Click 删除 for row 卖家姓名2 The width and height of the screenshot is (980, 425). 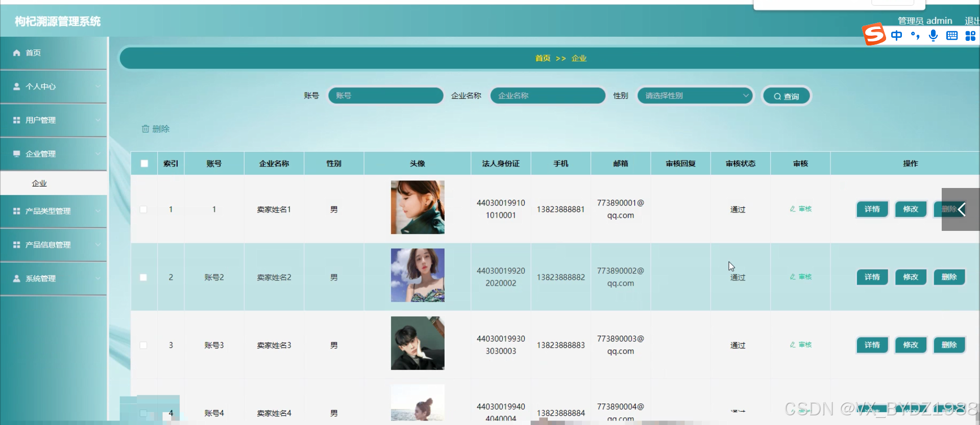pos(949,277)
